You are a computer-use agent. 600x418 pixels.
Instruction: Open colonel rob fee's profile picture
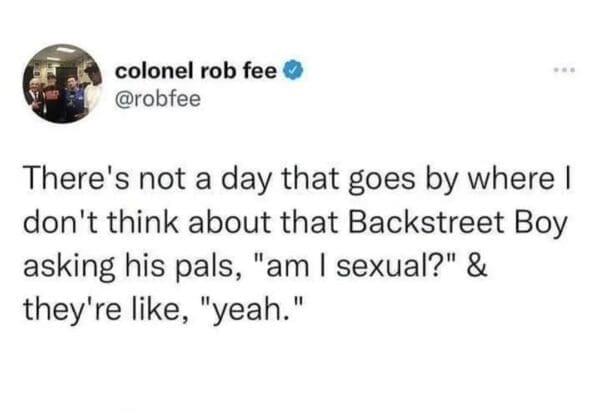[x=64, y=84]
